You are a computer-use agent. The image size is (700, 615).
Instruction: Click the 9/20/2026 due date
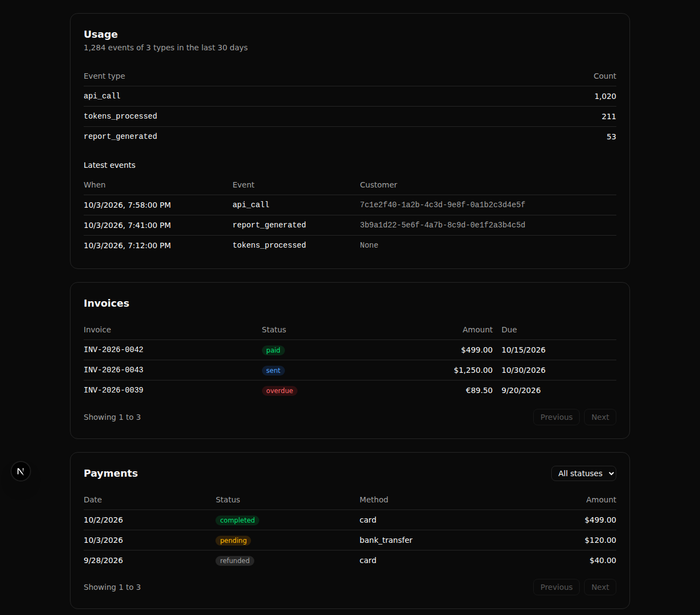coord(521,390)
